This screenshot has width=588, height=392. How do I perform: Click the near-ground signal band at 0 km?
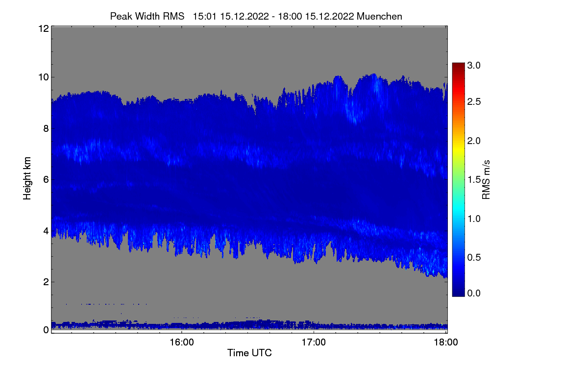pyautogui.click(x=249, y=325)
